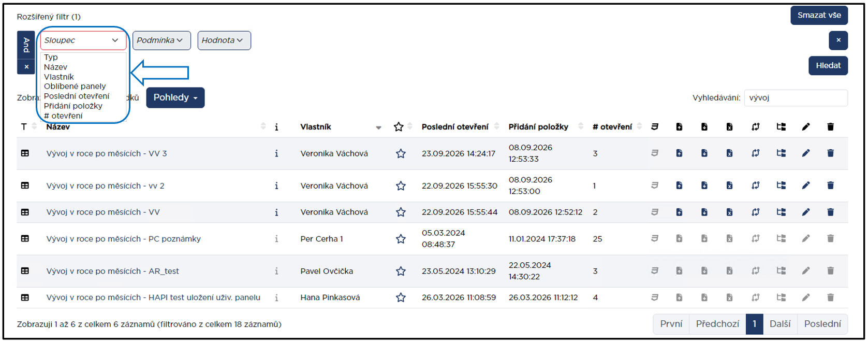868x341 pixels.
Task: Click the stacked-lines icon in the 'VV 3' row
Action: tap(654, 153)
